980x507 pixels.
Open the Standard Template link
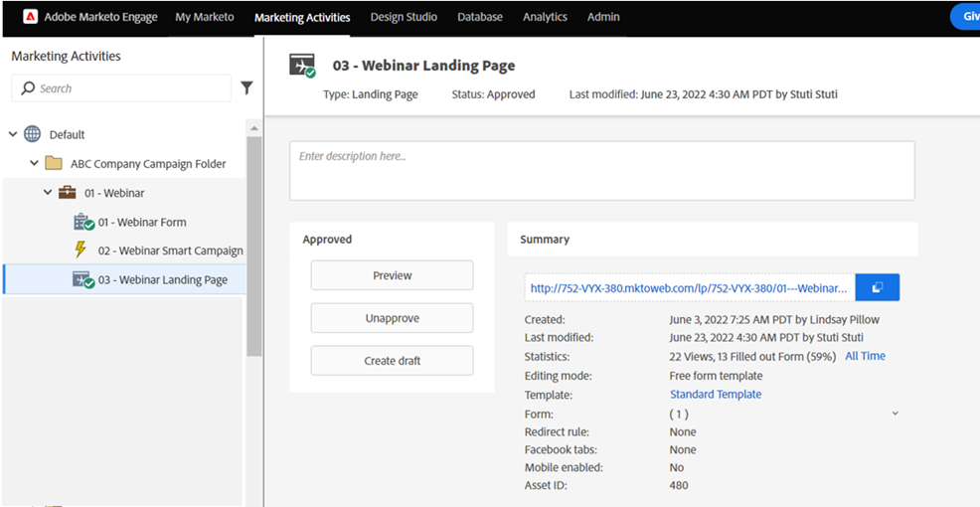pyautogui.click(x=716, y=394)
